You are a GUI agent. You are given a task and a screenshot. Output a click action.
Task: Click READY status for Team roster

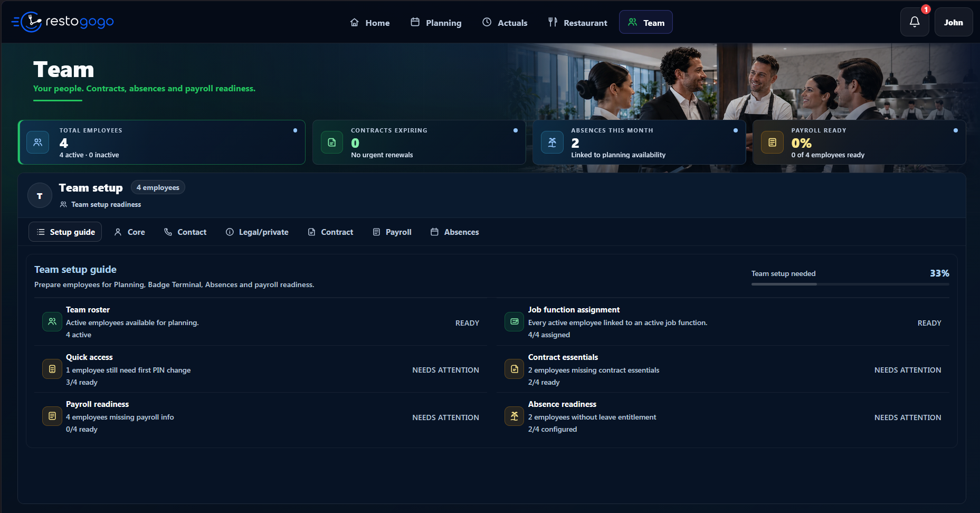coord(467,323)
